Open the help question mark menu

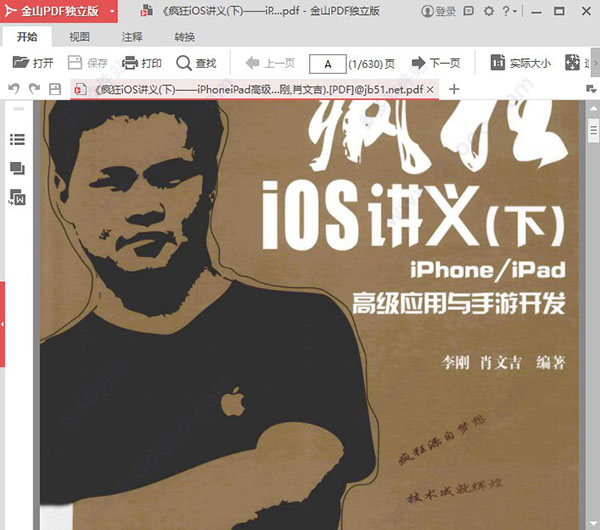coord(509,11)
